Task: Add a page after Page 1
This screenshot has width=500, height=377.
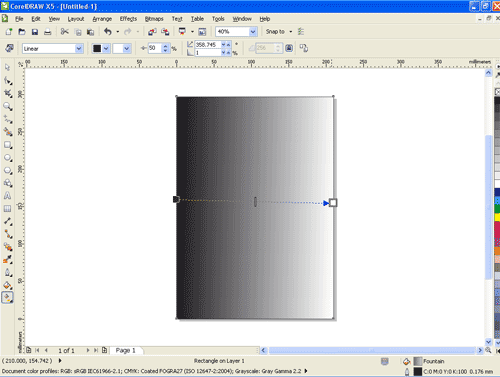Action: [x=105, y=350]
